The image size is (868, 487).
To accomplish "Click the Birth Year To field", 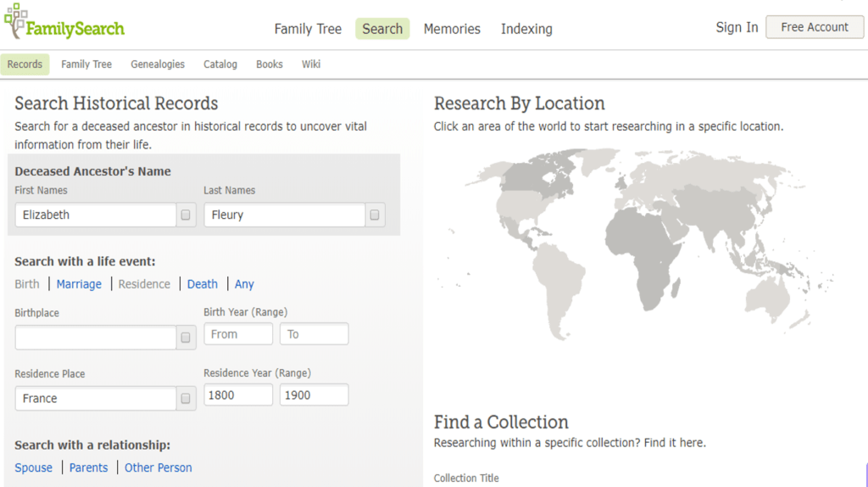I will pos(314,334).
